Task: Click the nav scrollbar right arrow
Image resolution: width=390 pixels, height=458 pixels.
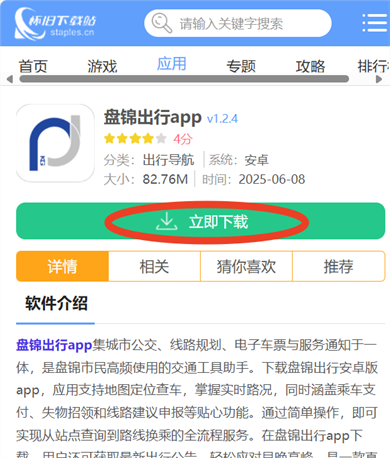Action: pos(379,79)
